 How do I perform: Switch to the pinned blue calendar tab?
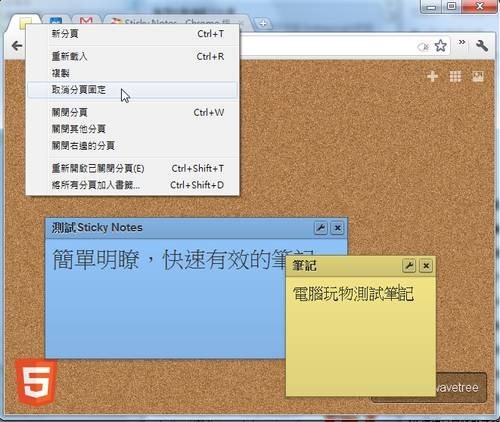(56, 21)
